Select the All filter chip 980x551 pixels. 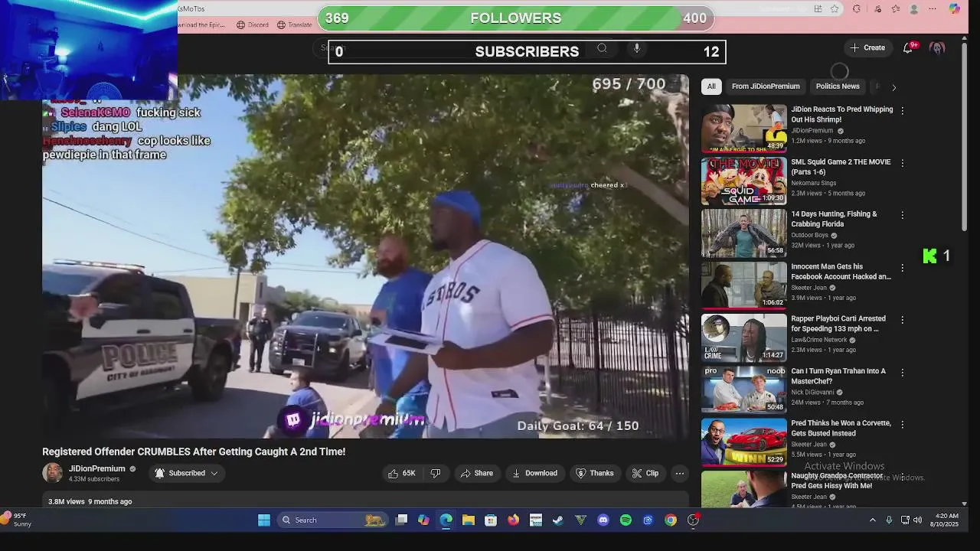coord(711,86)
